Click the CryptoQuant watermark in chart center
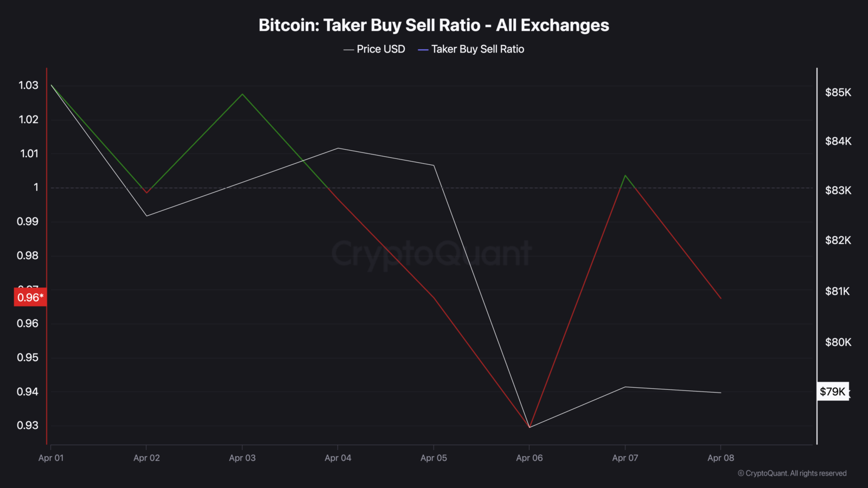 click(431, 254)
